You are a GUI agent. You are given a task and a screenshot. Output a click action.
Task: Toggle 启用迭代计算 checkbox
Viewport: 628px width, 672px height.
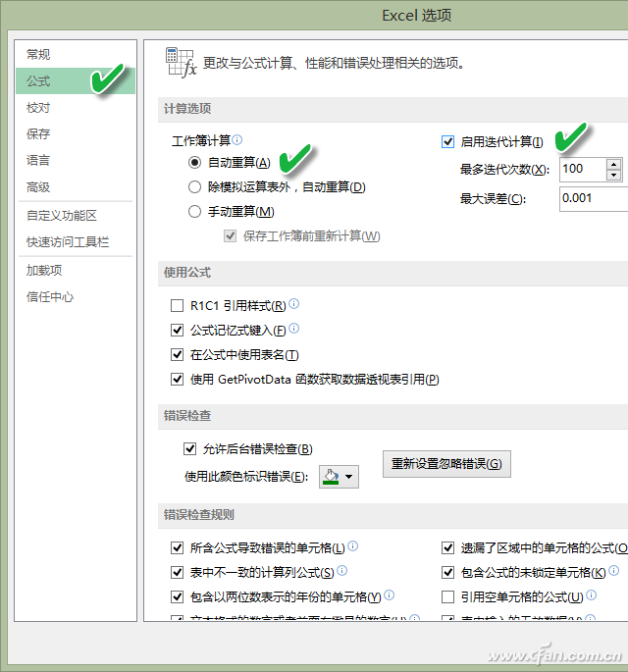447,141
